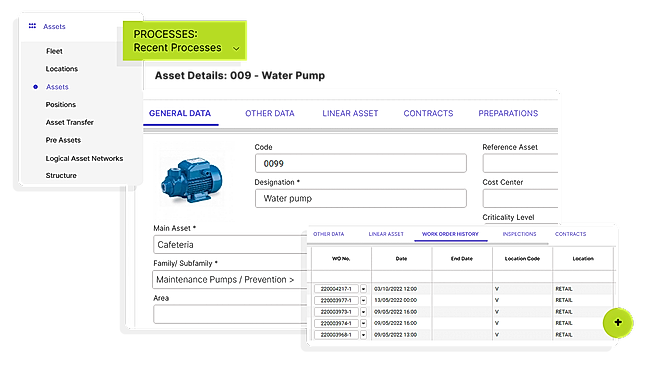The width and height of the screenshot is (654, 368).
Task: Click the Designation field with Water pump
Action: pos(361,198)
